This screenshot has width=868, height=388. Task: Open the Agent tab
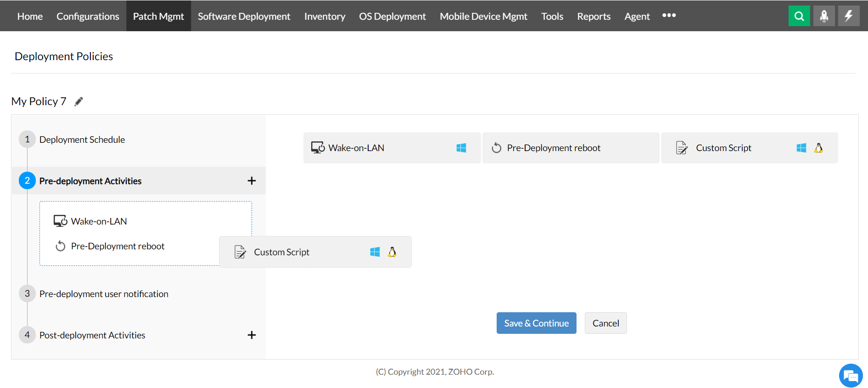(637, 16)
